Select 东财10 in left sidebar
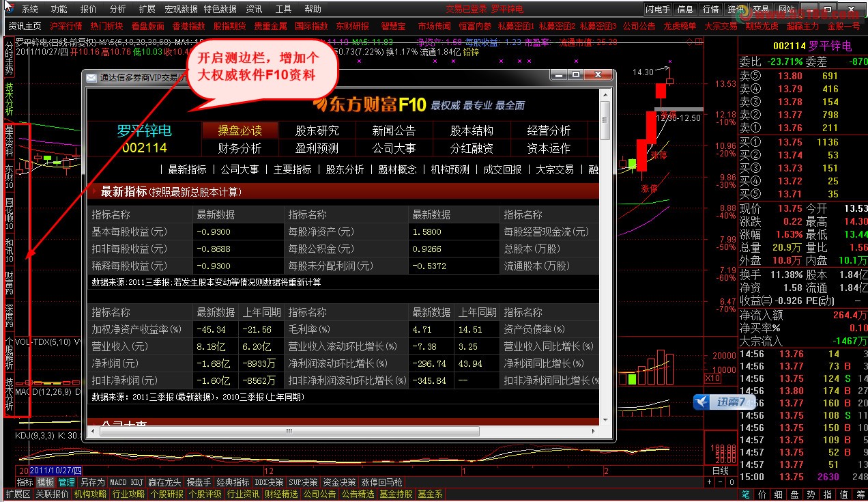 click(x=10, y=176)
